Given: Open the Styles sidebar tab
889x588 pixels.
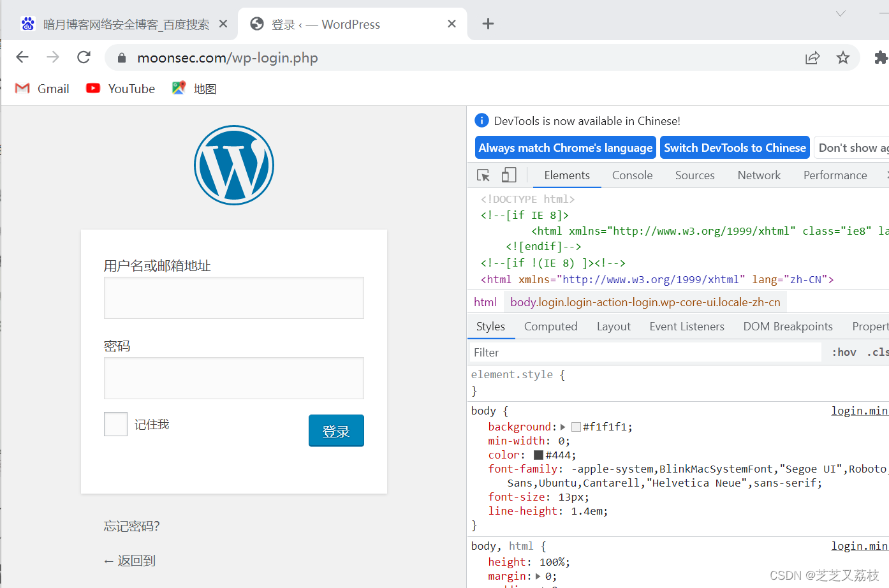Looking at the screenshot, I should 490,327.
